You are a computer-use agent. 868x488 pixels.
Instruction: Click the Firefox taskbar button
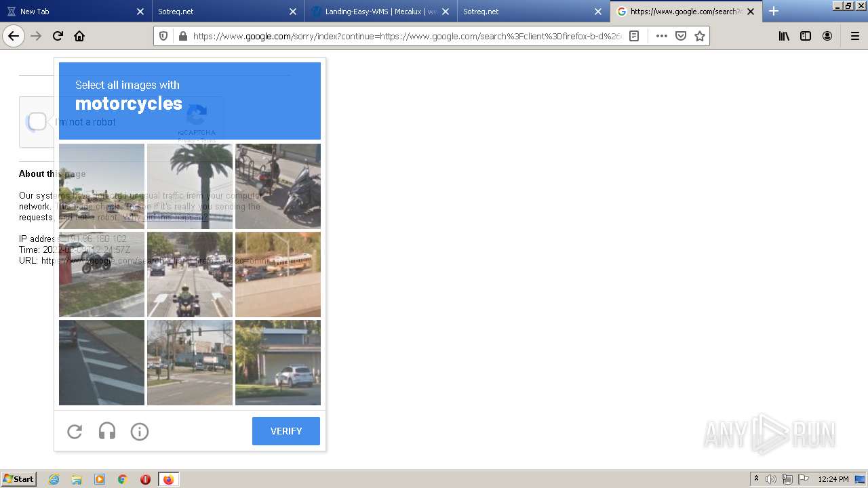(x=168, y=479)
